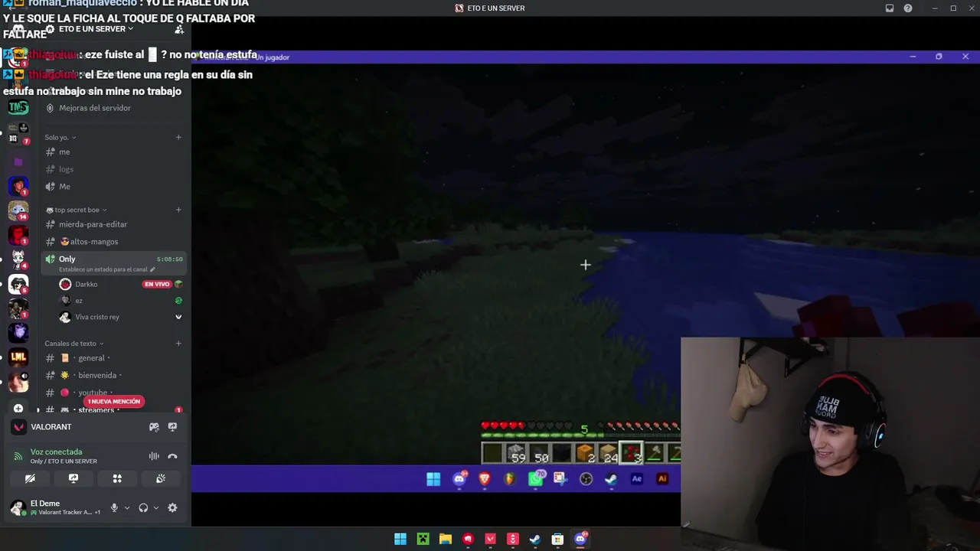Select Minecraft hotbar slot with pumpkin
Image resolution: width=980 pixels, height=551 pixels.
pos(585,454)
